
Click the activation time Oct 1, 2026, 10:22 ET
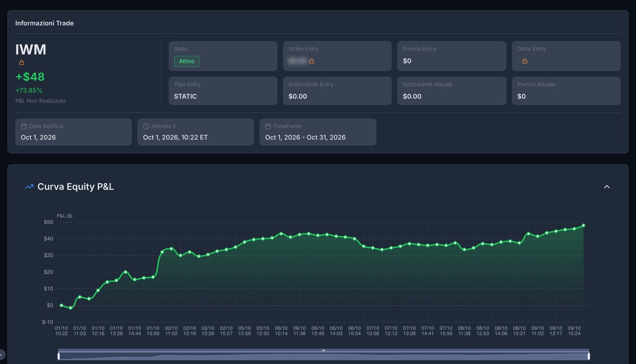pos(175,137)
